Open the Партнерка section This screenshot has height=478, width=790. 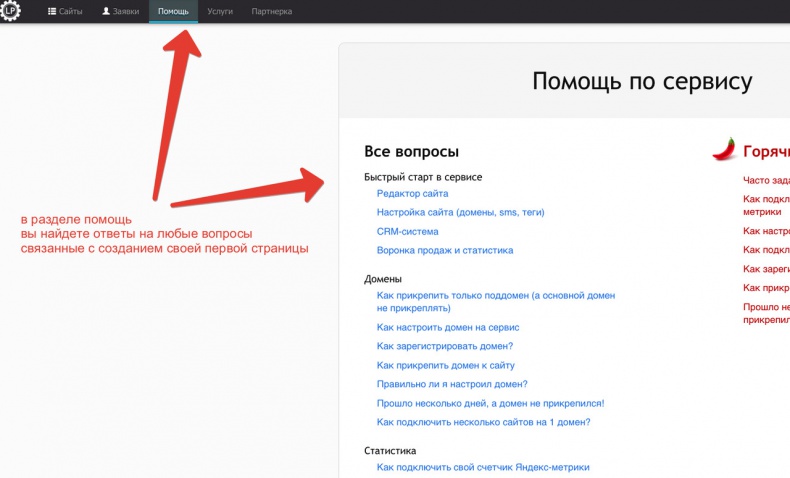click(x=272, y=11)
